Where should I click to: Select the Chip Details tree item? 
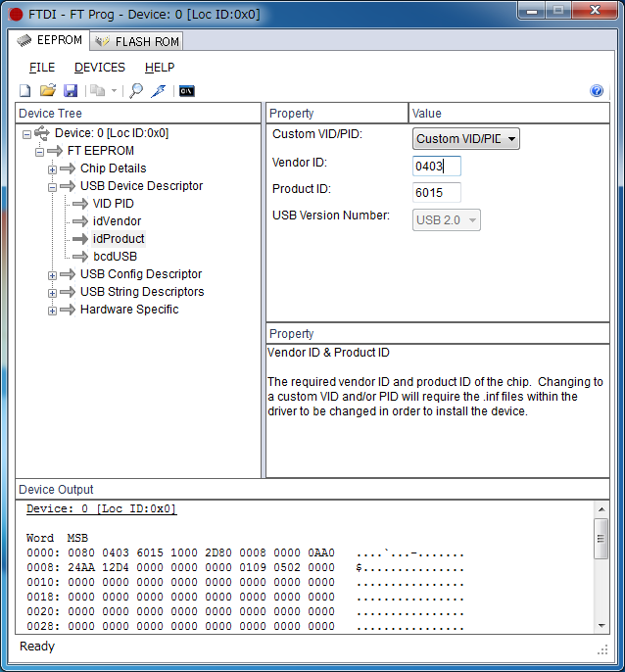pyautogui.click(x=114, y=168)
